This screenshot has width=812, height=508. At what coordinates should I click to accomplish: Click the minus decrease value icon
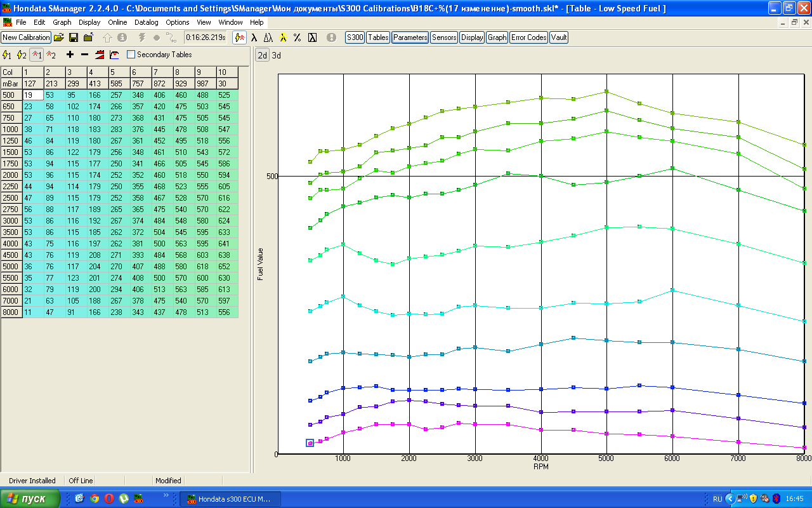[x=84, y=55]
